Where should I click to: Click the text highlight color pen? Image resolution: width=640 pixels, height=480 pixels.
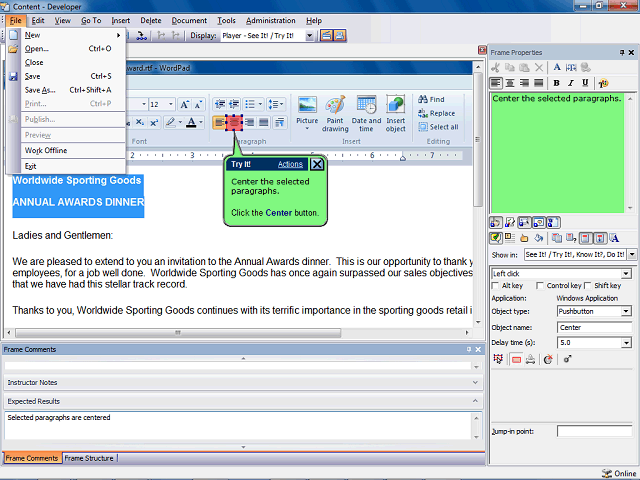pyautogui.click(x=171, y=122)
